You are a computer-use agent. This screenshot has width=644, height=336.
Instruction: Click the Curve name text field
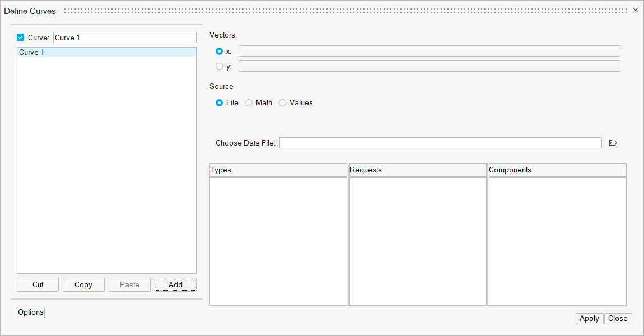coord(124,38)
